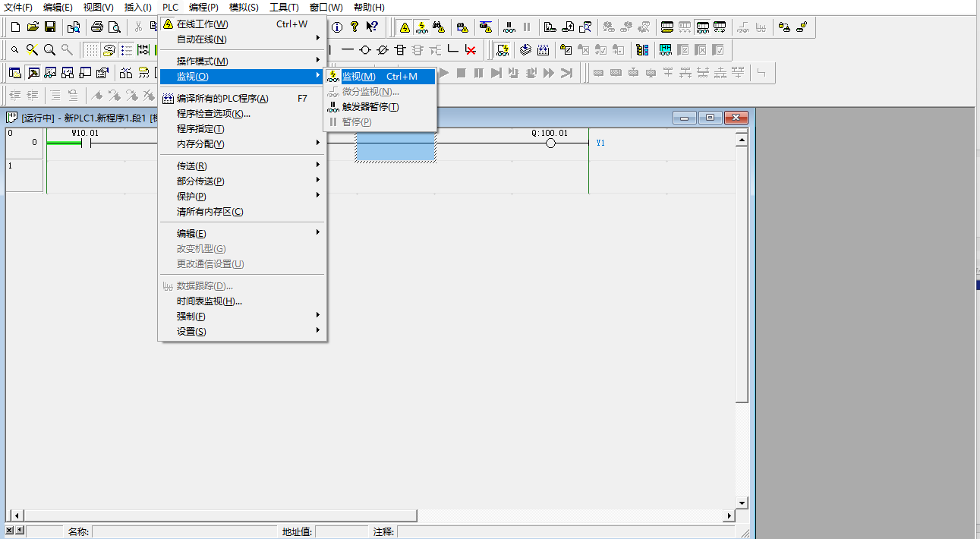980x539 pixels.
Task: Click the continuous run fast-forward button
Action: tap(548, 73)
